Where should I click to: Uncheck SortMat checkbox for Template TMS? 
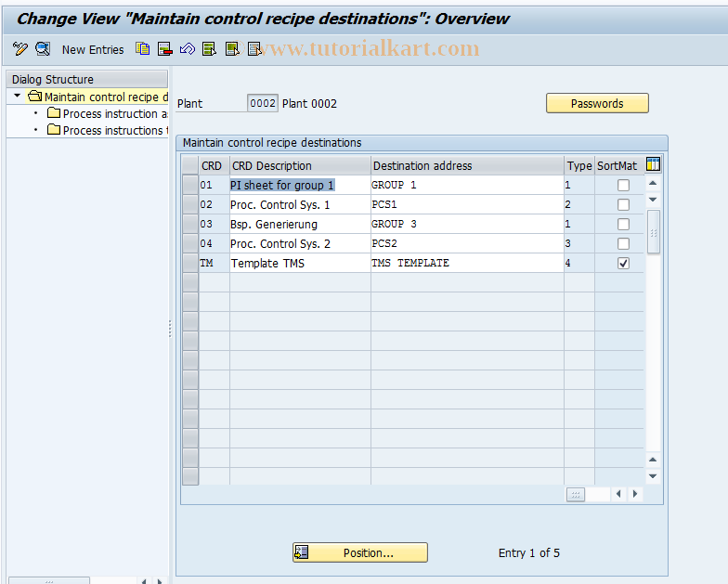coord(623,264)
